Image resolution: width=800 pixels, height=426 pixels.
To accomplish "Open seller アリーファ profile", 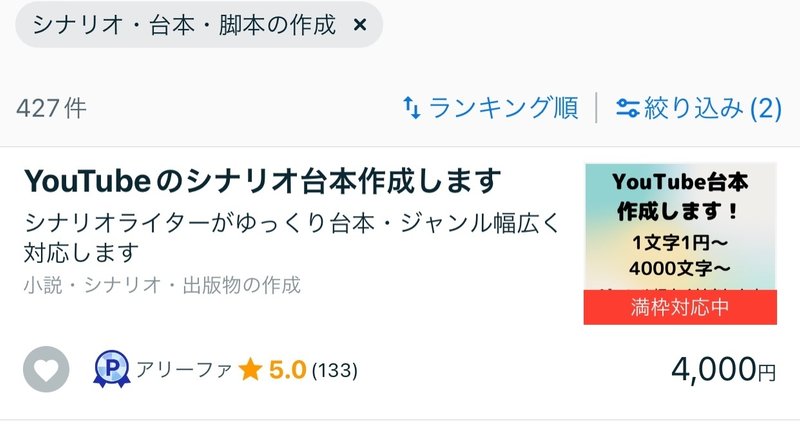I will tap(184, 370).
